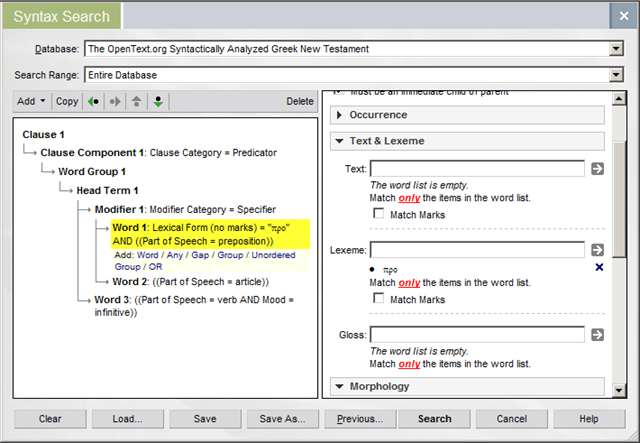Click the arrow button next to Text field
Viewport: 640px width, 443px height.
pyautogui.click(x=597, y=169)
